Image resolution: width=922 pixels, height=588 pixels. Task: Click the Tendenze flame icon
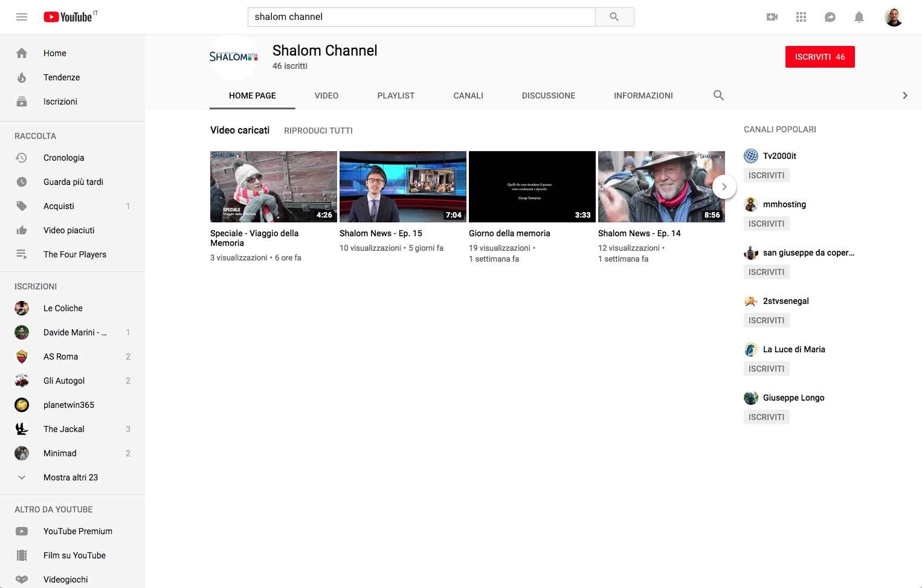22,77
